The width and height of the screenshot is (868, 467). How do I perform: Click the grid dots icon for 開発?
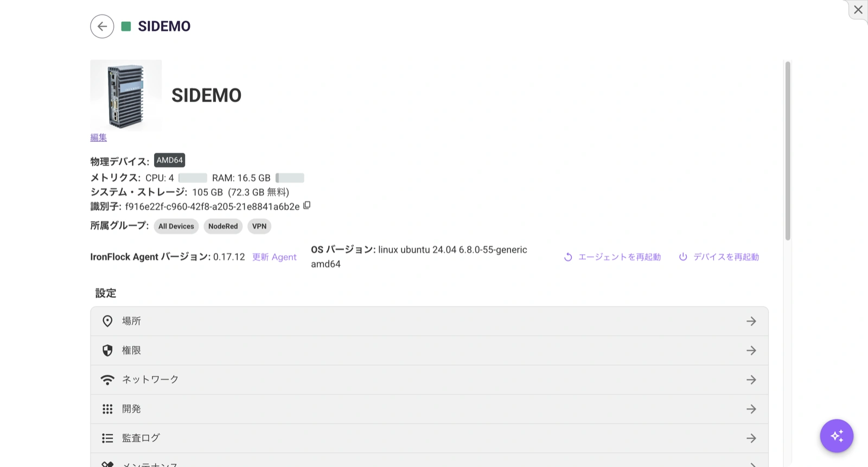point(107,409)
